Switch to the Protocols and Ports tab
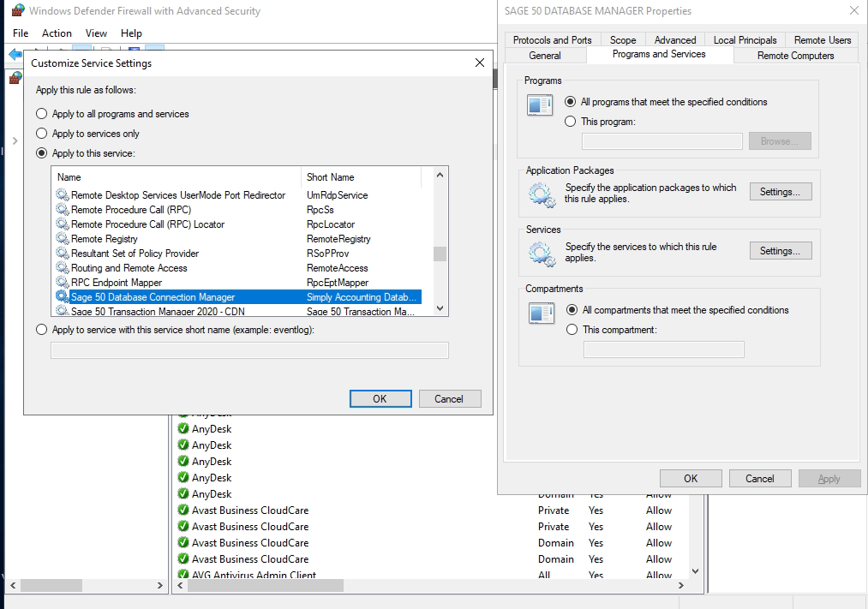The image size is (868, 609). pyautogui.click(x=553, y=39)
